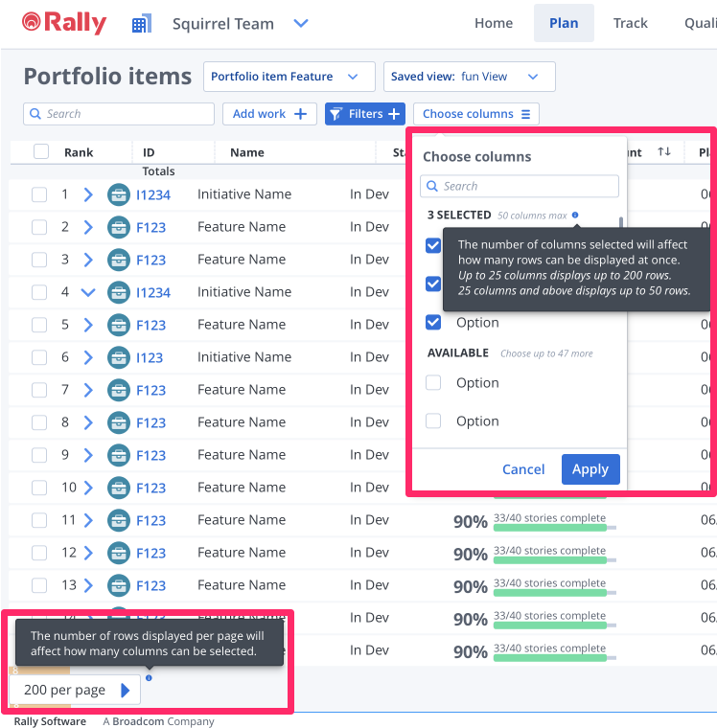Expand row 1 Initiative I1234
Image resolution: width=717 pixels, height=728 pixels.
[x=88, y=194]
